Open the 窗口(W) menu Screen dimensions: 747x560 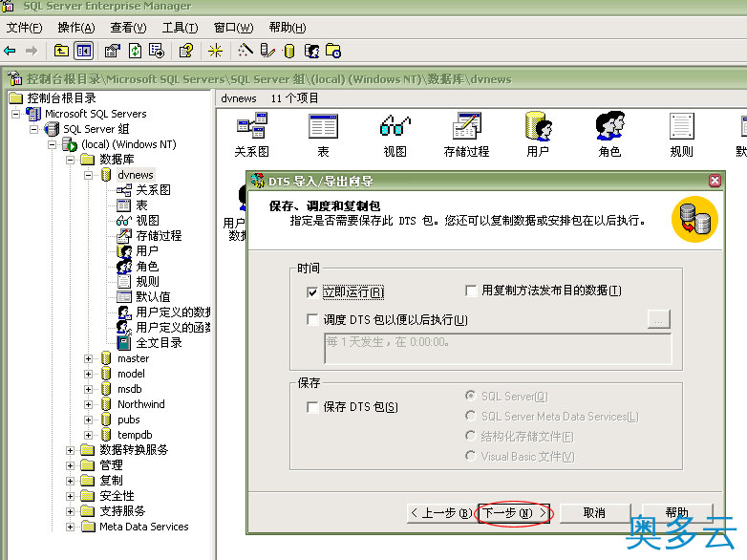[233, 28]
